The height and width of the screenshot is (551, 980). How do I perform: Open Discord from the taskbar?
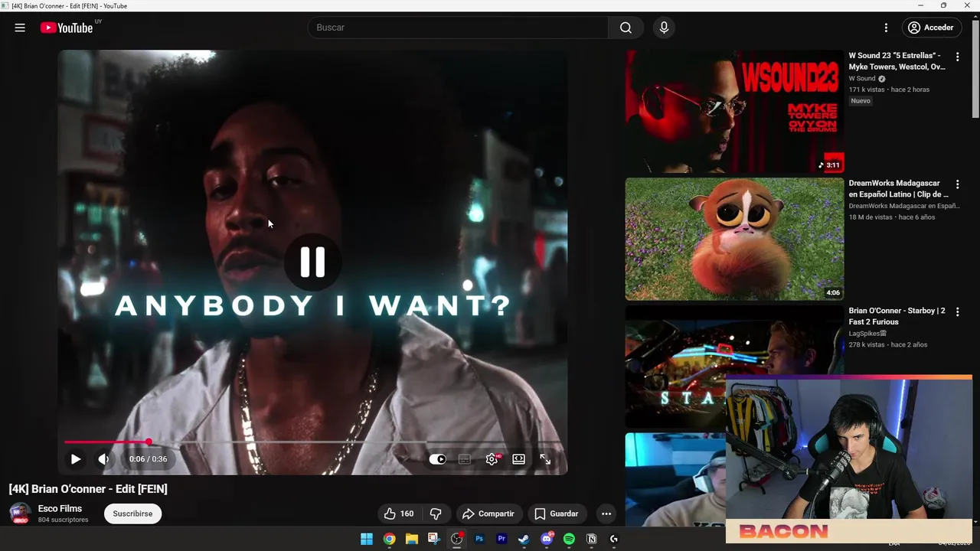tap(547, 539)
